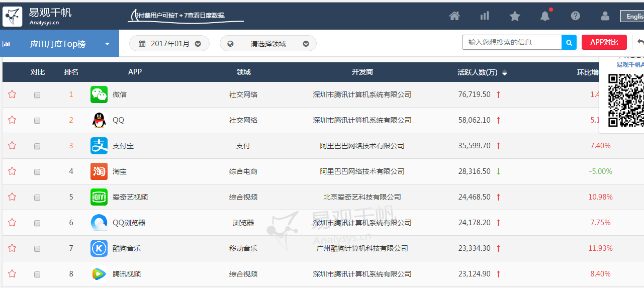The height and width of the screenshot is (288, 644).
Task: Click the 付费用户 T+7 notice text
Action: [180, 16]
